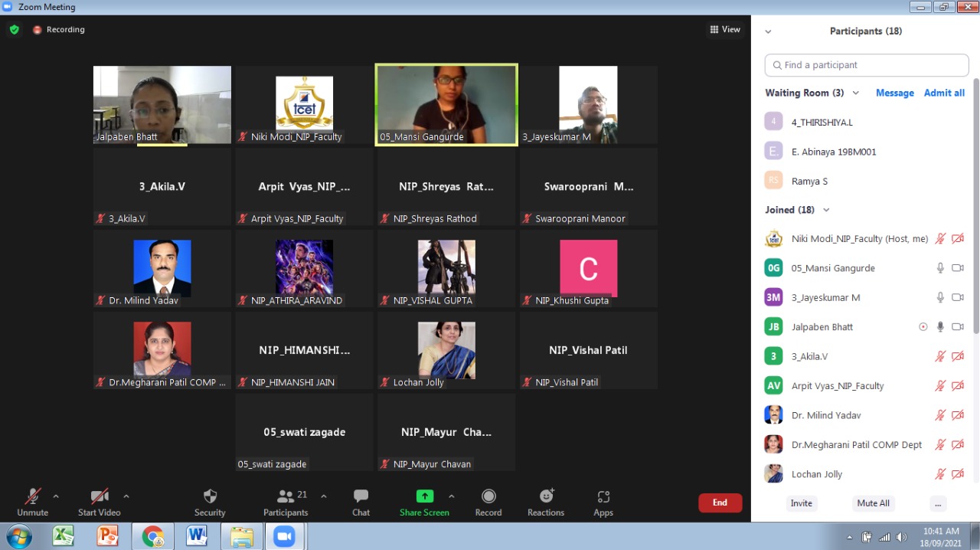Select Jalpaben Bhatt video tile

(x=162, y=105)
